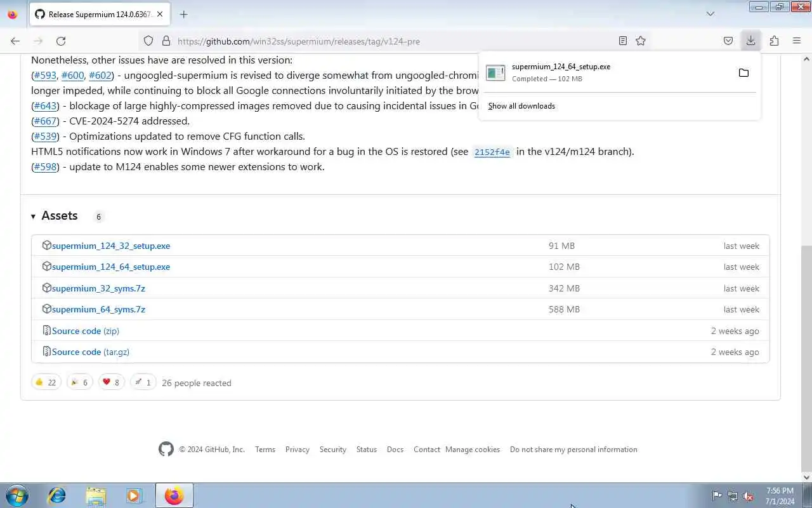This screenshot has width=812, height=508.
Task: Open Firefox View icon in tab bar
Action: (x=12, y=14)
